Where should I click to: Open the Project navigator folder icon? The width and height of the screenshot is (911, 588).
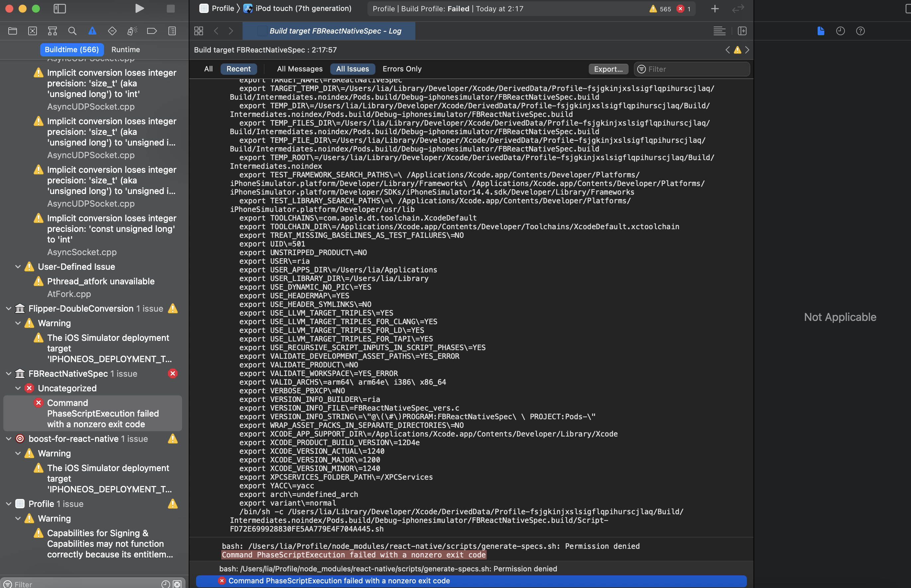tap(13, 31)
